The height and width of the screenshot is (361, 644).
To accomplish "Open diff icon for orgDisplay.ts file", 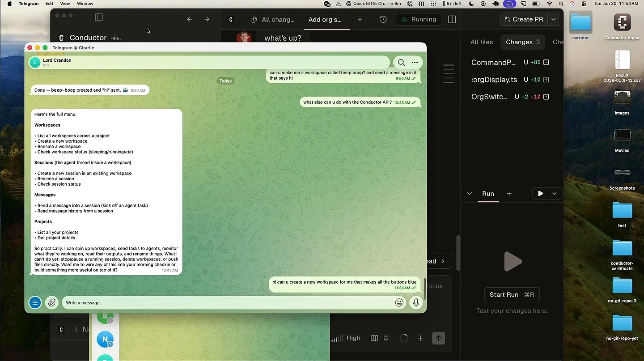I will [x=546, y=80].
